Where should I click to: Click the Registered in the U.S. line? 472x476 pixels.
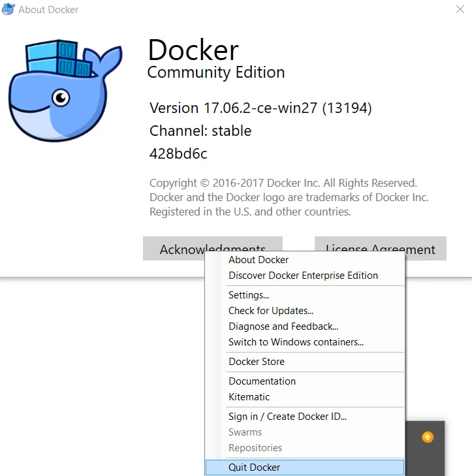(250, 212)
